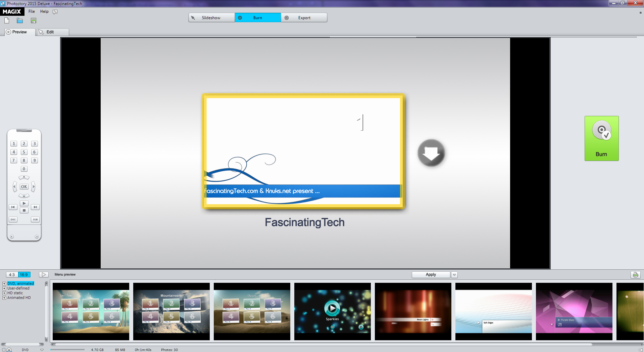Choose the Soft Edges menu template
Image resolution: width=644 pixels, height=352 pixels.
coord(494,311)
